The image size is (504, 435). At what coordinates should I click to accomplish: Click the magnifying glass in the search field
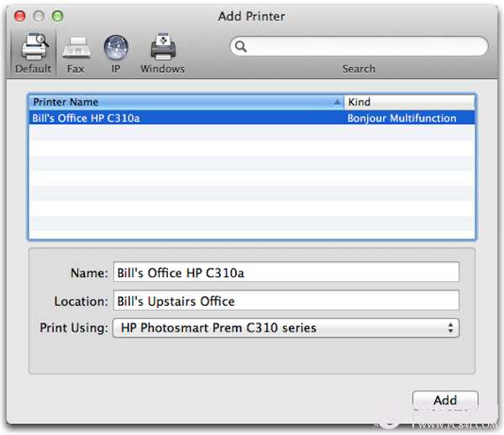[240, 46]
